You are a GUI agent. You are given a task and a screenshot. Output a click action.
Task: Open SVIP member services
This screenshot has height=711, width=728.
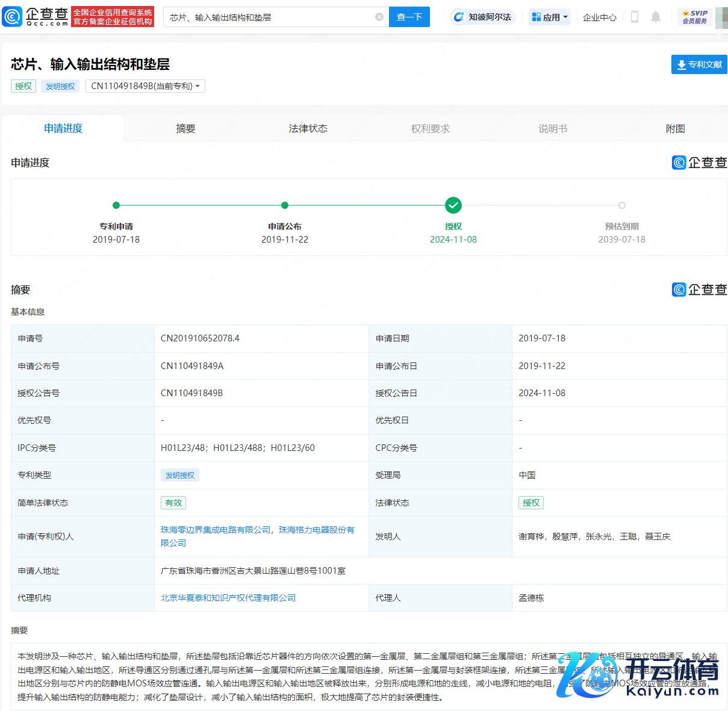pyautogui.click(x=695, y=17)
